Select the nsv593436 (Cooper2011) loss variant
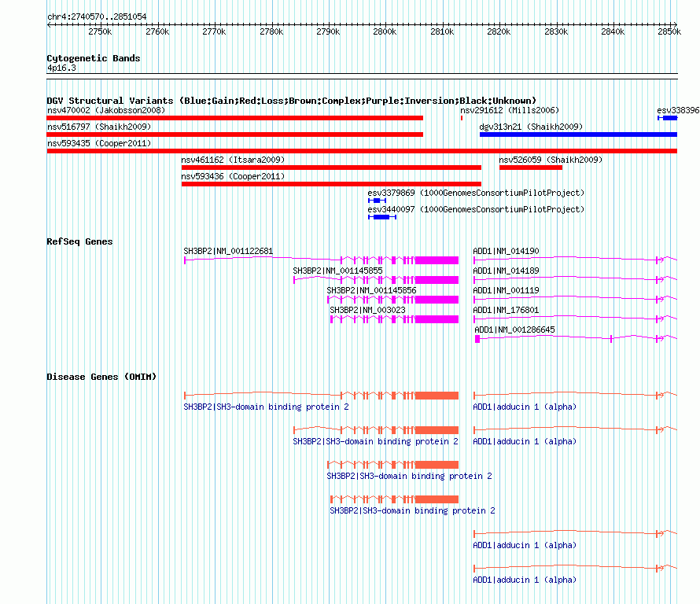Viewport: 700px width, 604px height. [331, 184]
